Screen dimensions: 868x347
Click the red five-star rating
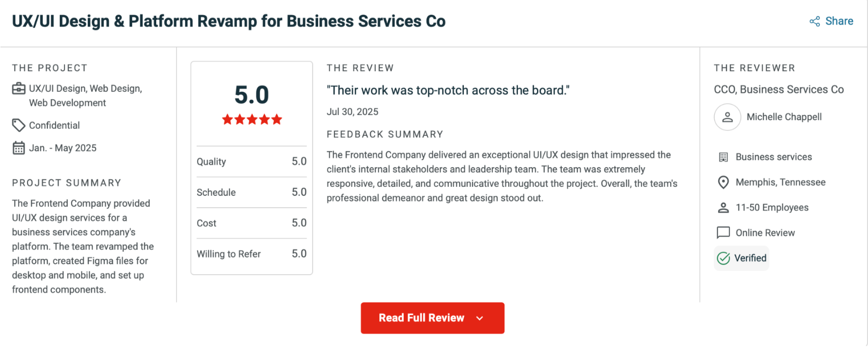coord(252,120)
